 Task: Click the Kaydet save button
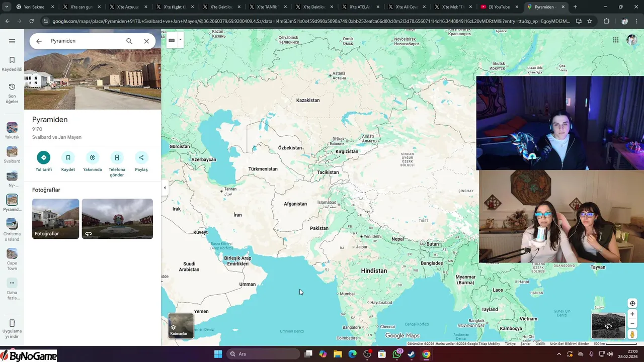pos(68,162)
